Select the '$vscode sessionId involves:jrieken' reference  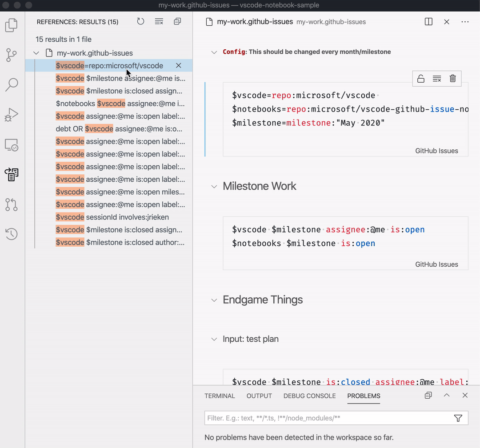(x=112, y=217)
